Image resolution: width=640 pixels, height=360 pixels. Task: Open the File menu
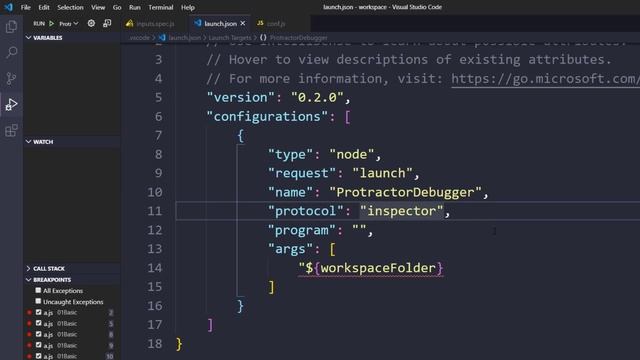25,7
